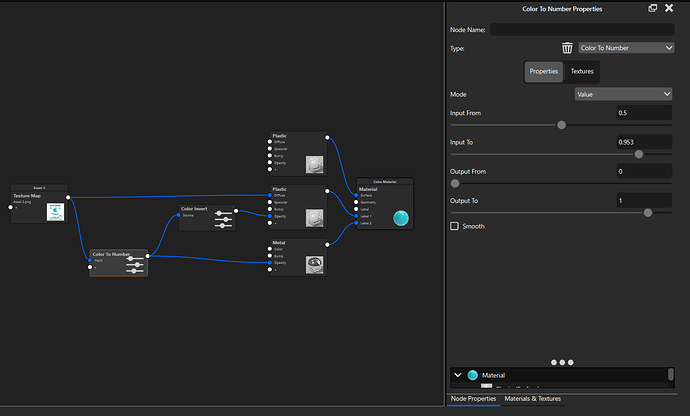The height and width of the screenshot is (416, 690).
Task: Click the Color To Number output socket
Action: (148, 256)
